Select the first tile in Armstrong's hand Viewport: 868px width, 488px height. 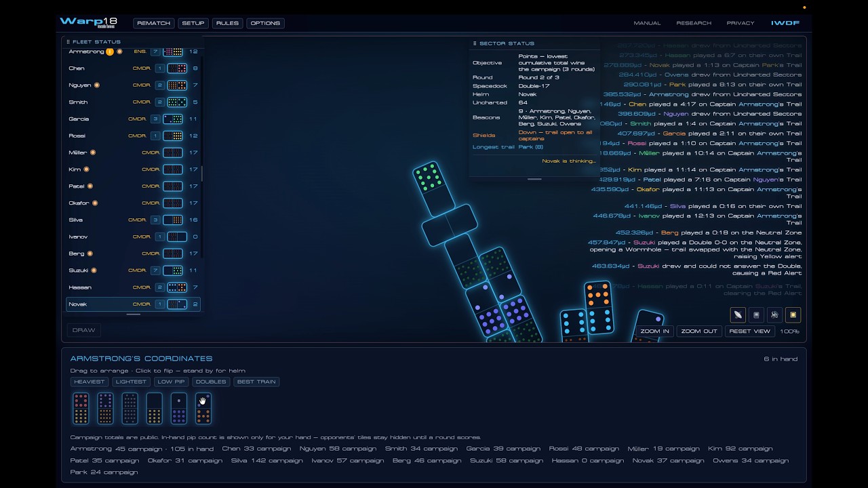click(81, 408)
